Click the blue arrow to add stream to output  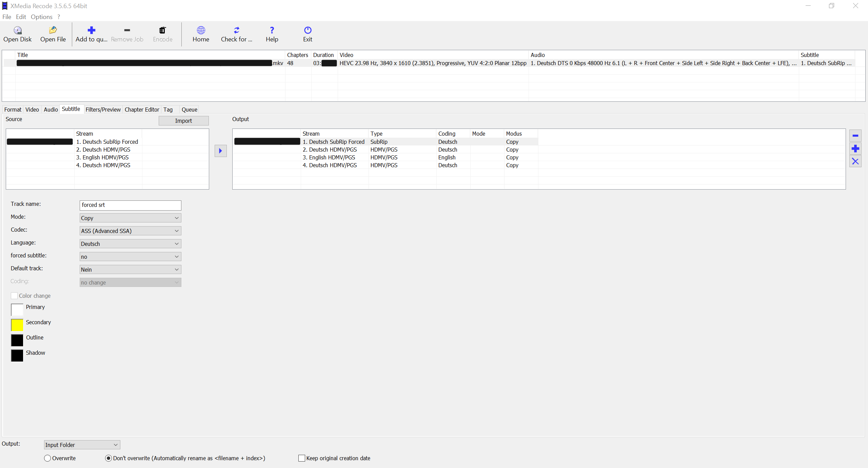point(220,151)
